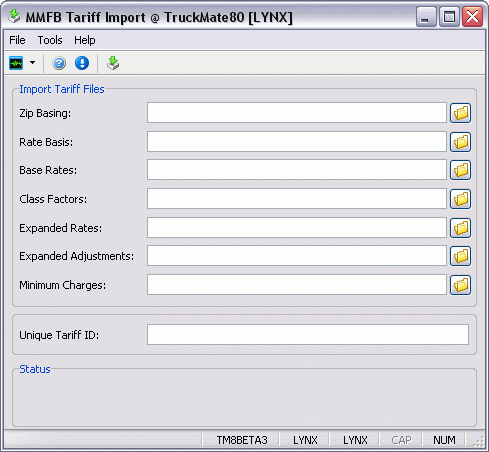Open help via the question mark icon
This screenshot has width=489, height=452.
coord(59,63)
